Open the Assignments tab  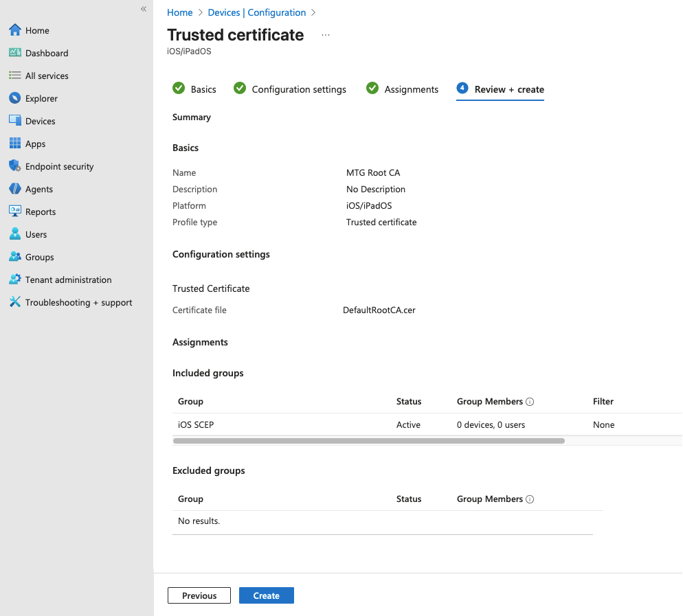pyautogui.click(x=411, y=89)
